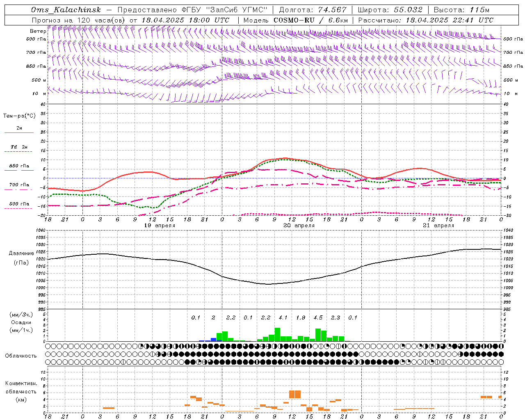Click the latitude value 55.032

tap(408, 10)
